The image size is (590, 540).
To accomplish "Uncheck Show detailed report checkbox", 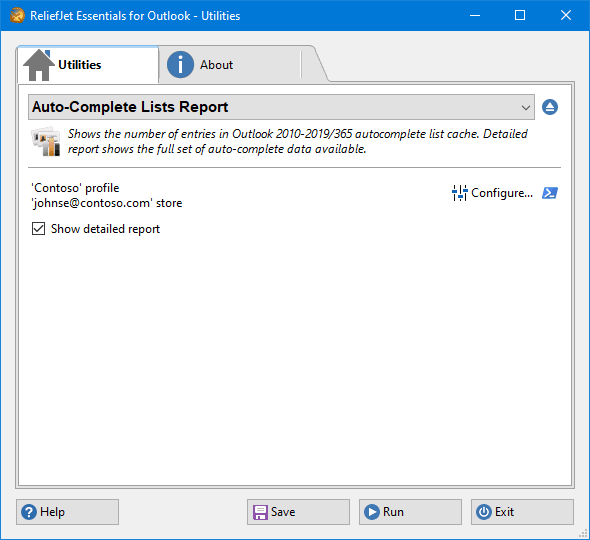I will tap(38, 229).
